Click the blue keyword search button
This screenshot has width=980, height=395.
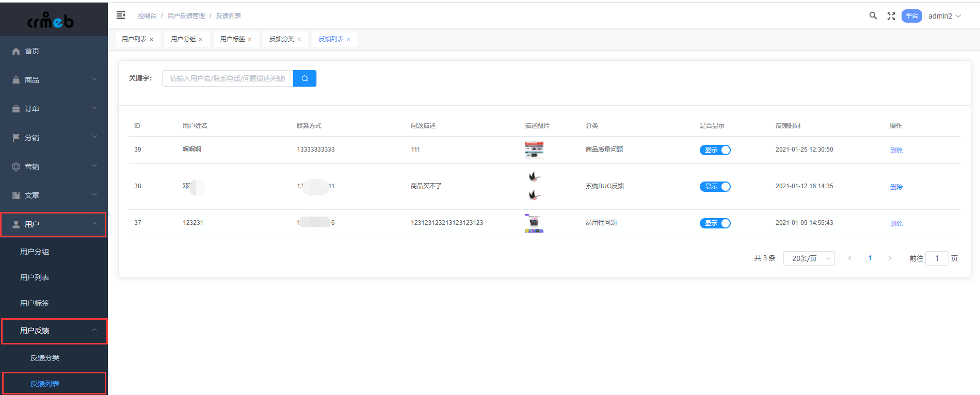click(x=304, y=78)
